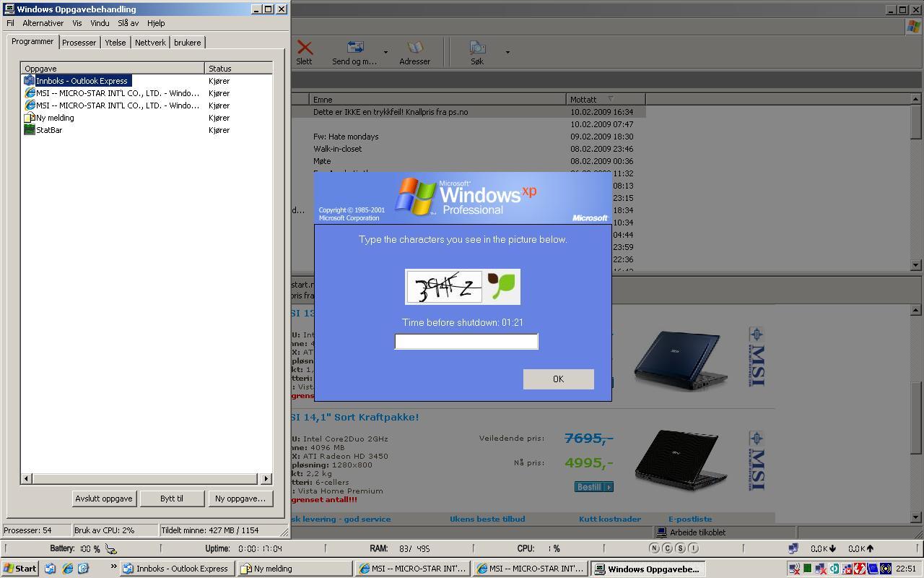Select the Ny melding task icon in list

(x=30, y=118)
